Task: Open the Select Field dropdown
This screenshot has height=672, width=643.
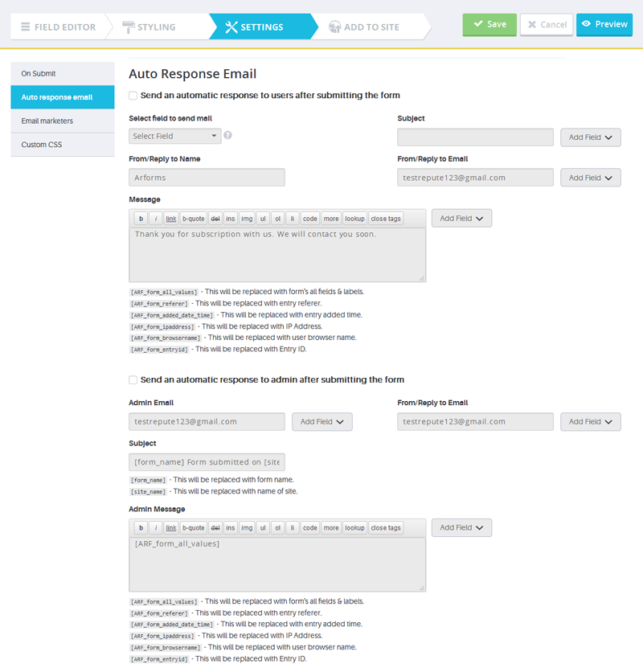Action: 175,137
